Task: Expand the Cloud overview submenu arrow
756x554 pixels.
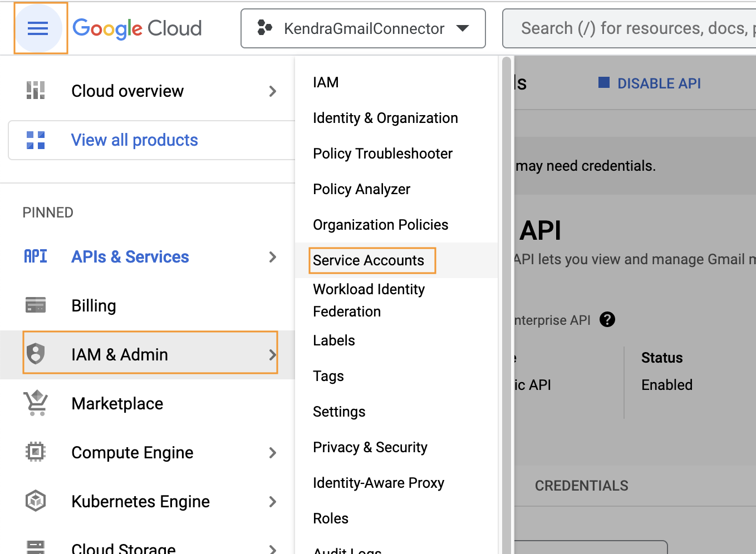Action: click(x=273, y=91)
